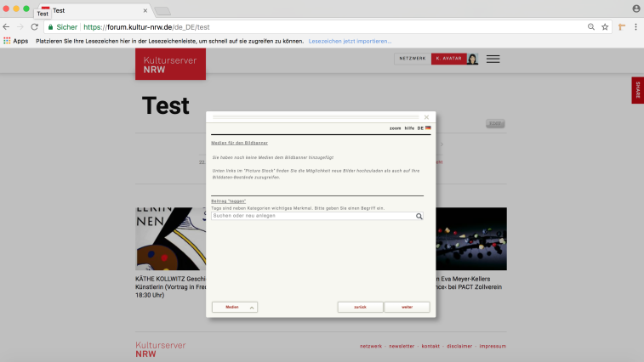Click the 'Suchen oder neu anlegen' tag field

point(311,217)
